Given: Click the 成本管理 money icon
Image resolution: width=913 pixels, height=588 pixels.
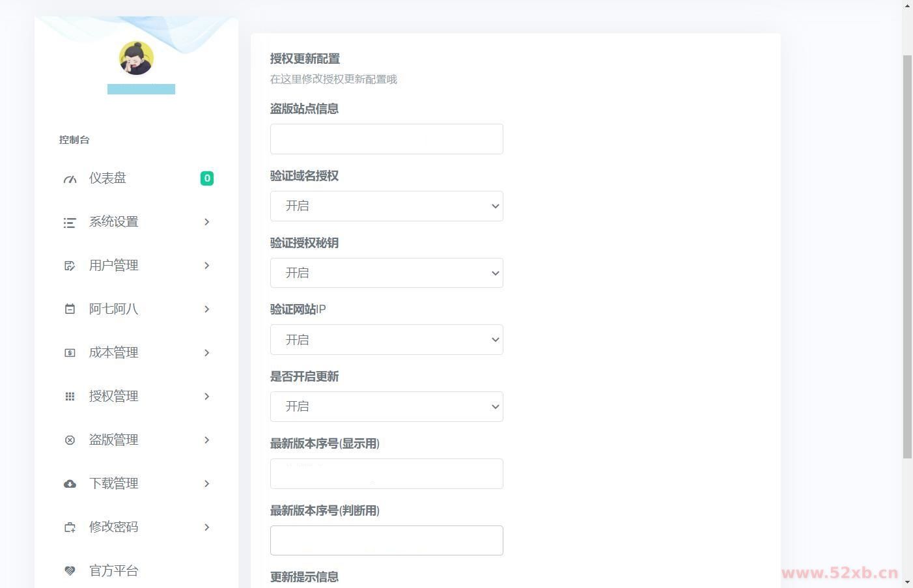Looking at the screenshot, I should click(x=70, y=353).
